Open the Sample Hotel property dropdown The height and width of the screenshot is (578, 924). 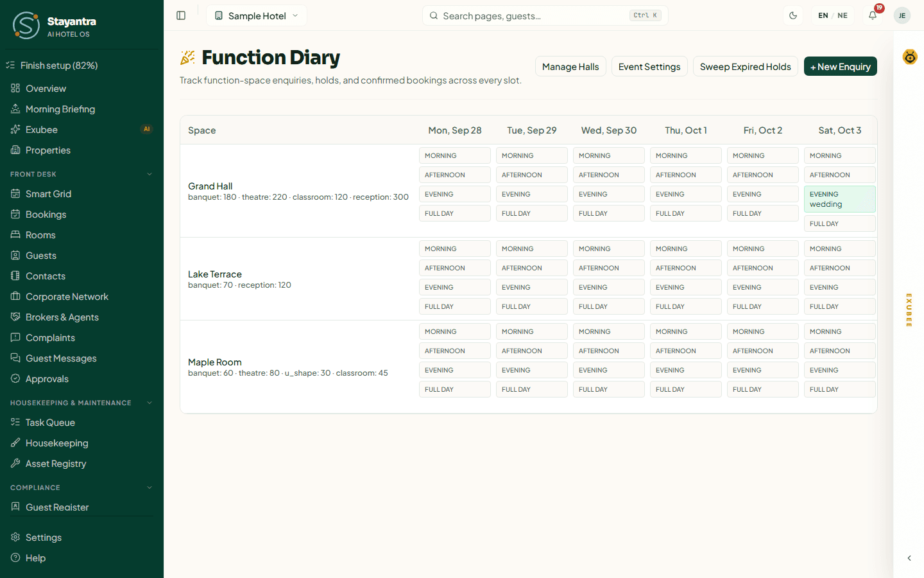coord(257,15)
